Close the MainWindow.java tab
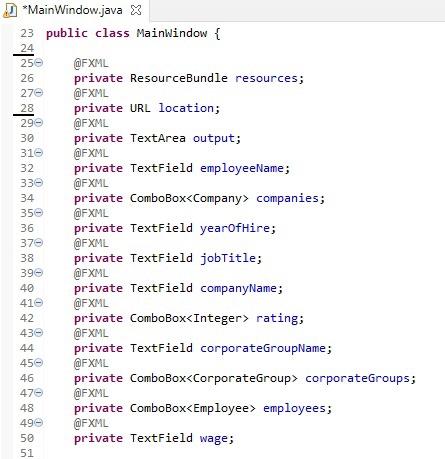This screenshot has width=445, height=459. [136, 10]
